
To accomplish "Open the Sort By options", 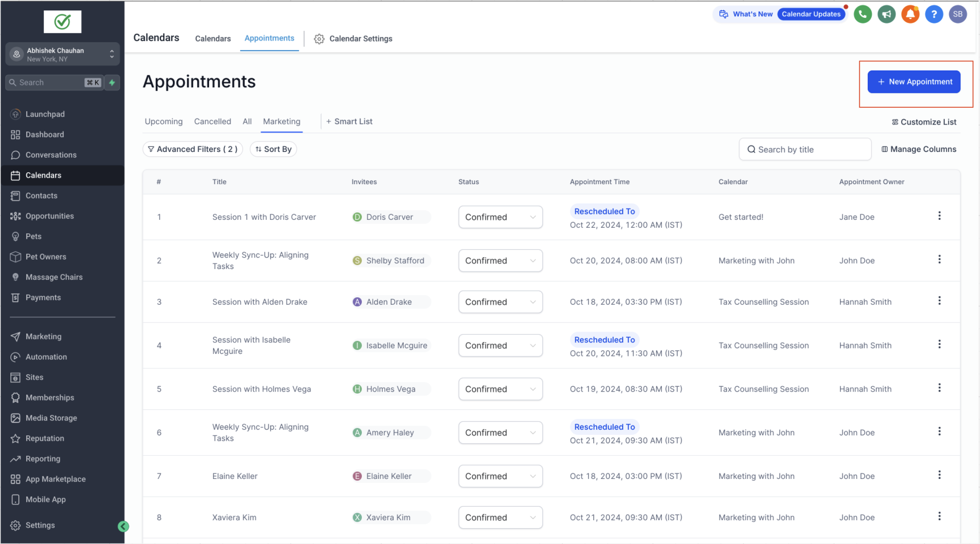I will click(x=273, y=149).
